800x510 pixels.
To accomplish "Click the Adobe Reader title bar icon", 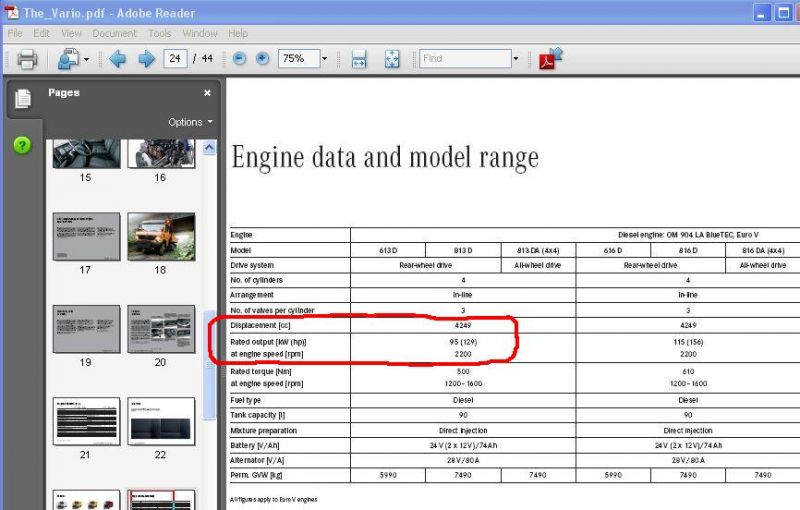I will (x=11, y=12).
